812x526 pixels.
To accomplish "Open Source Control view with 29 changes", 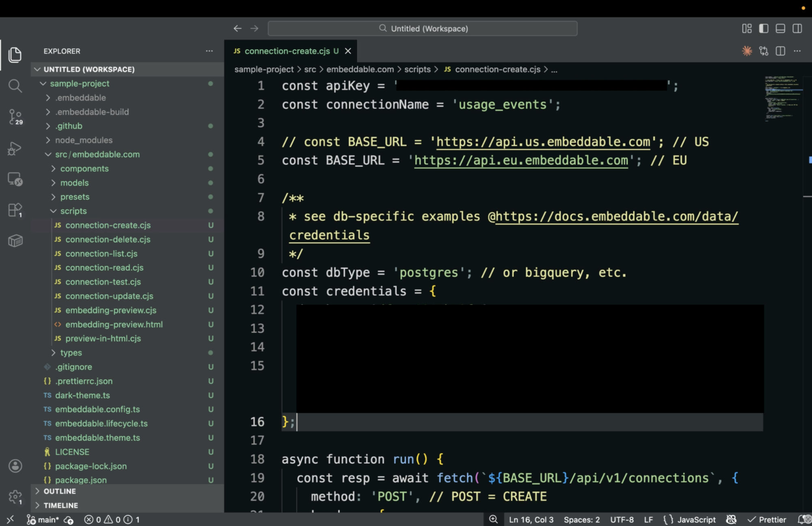I will pyautogui.click(x=15, y=117).
